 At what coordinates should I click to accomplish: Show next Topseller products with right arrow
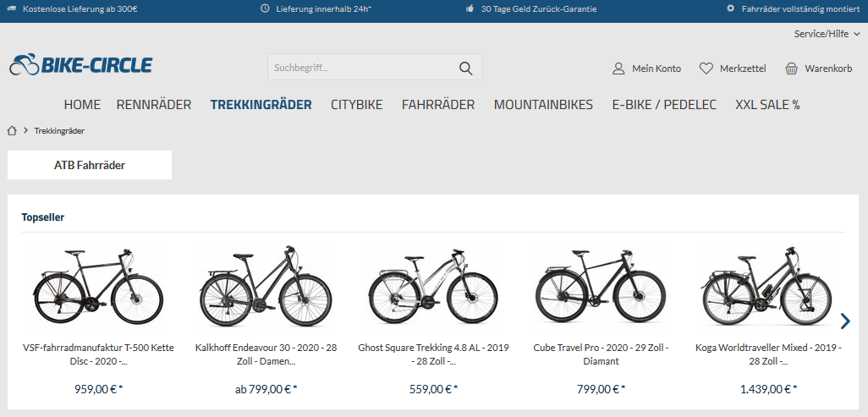[845, 321]
